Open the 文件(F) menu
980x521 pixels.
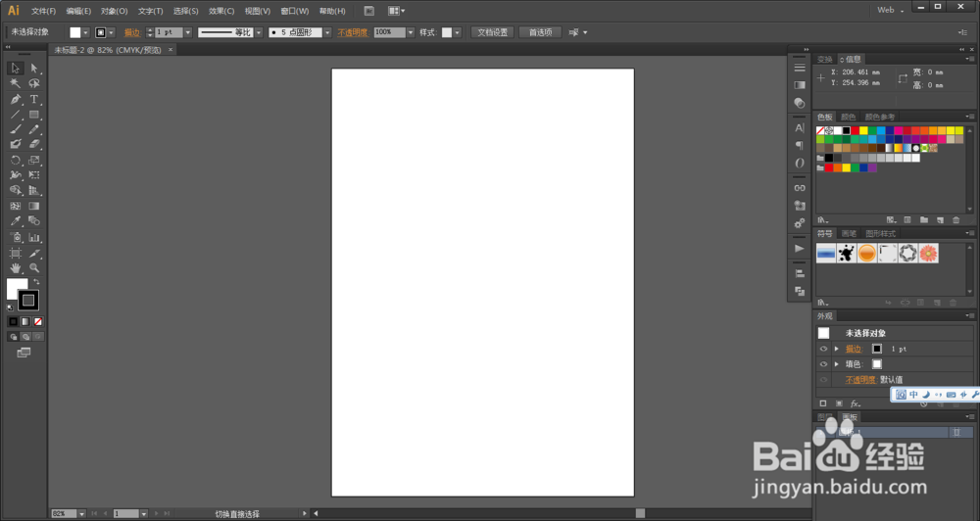(x=43, y=11)
